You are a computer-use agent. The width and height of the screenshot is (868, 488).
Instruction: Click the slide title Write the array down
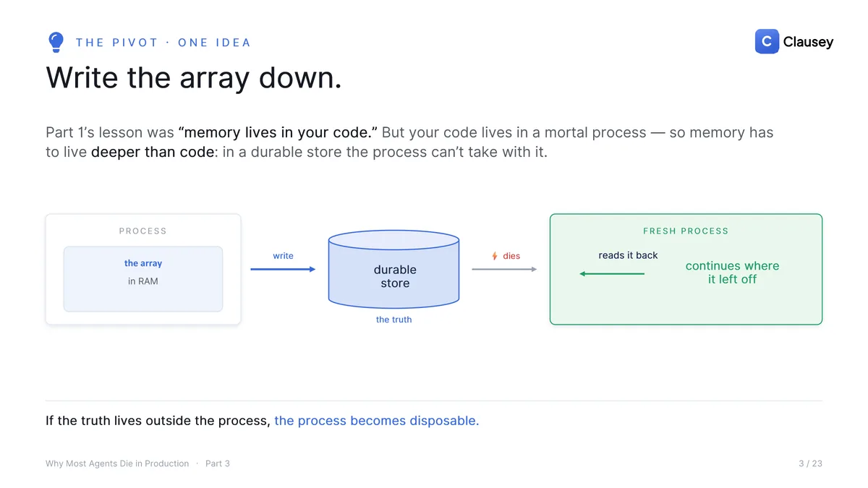194,77
